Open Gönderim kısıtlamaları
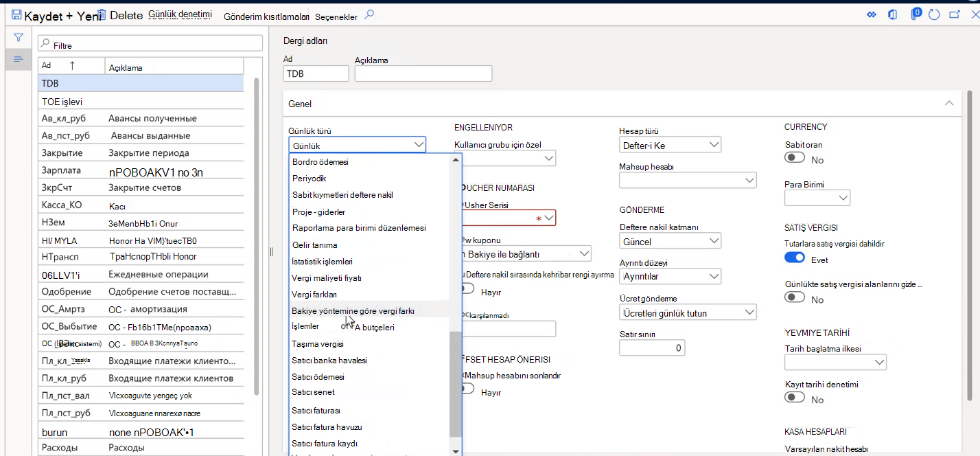980x456 pixels. (x=265, y=16)
